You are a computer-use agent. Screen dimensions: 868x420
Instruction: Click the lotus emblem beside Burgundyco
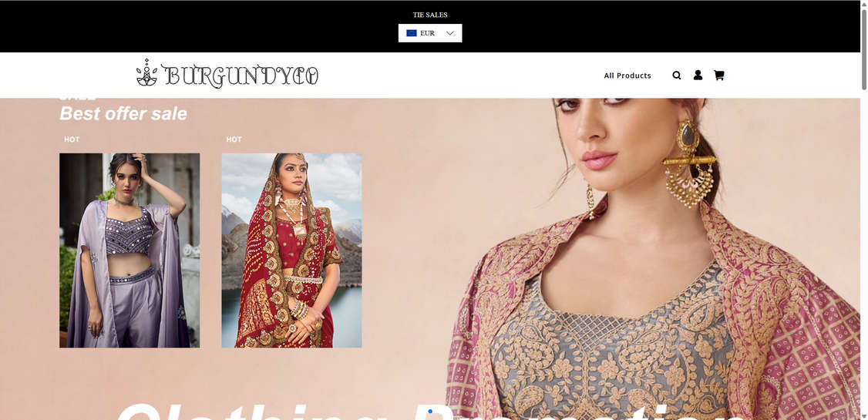pos(147,72)
